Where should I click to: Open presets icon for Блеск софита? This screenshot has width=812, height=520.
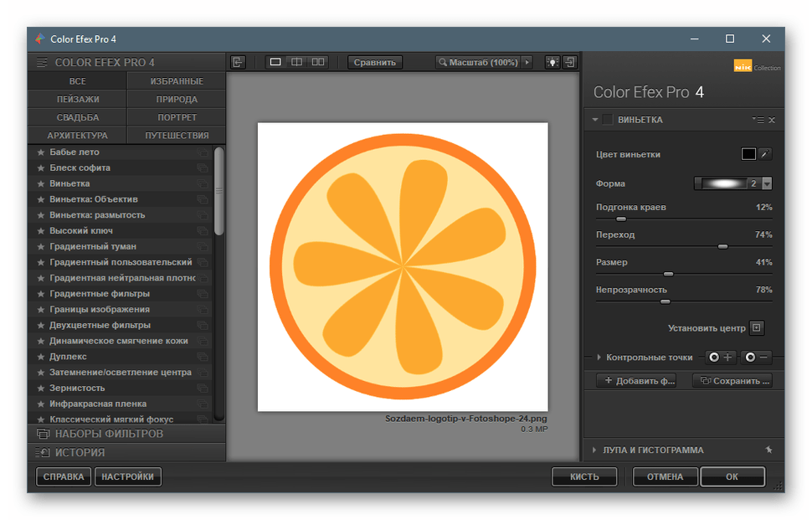[x=203, y=167]
